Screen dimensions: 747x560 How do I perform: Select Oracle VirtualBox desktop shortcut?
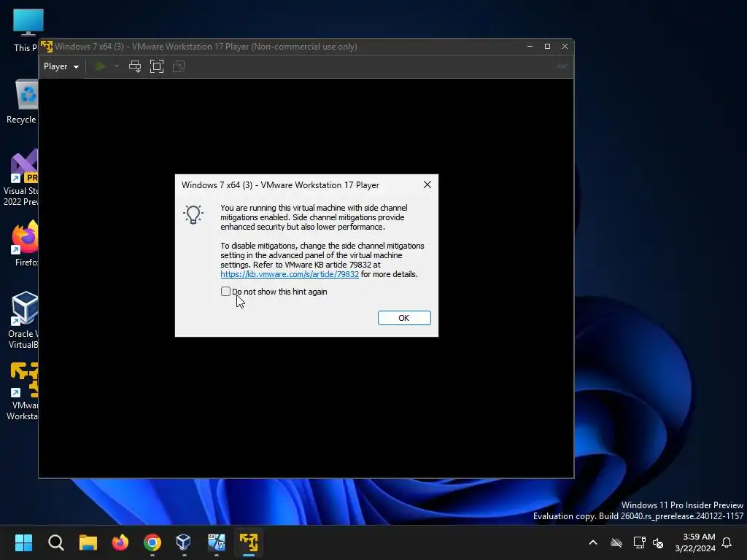pos(23,320)
